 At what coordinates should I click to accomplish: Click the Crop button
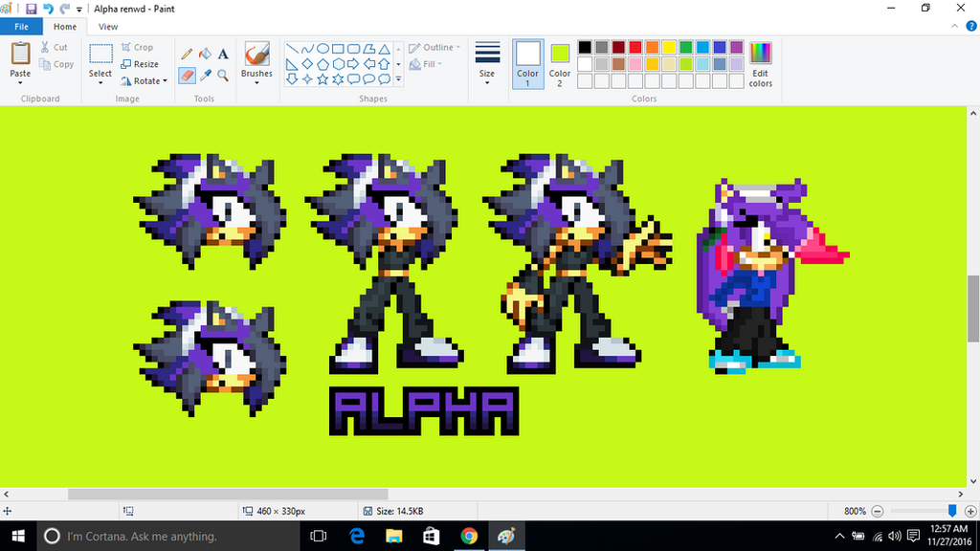point(137,48)
